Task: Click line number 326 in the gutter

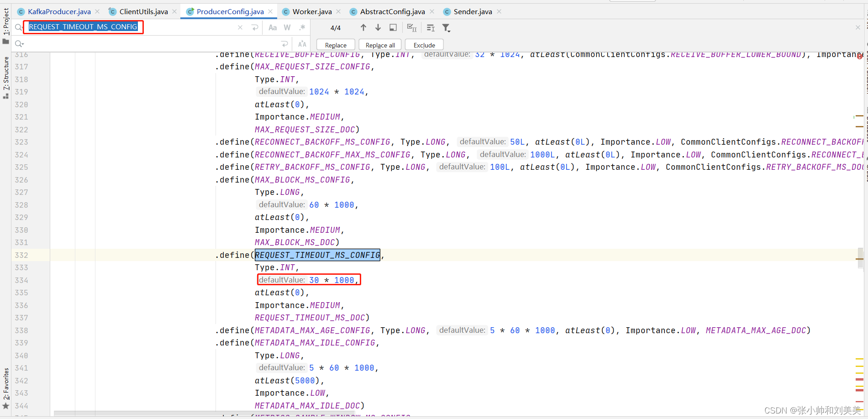Action: click(21, 180)
